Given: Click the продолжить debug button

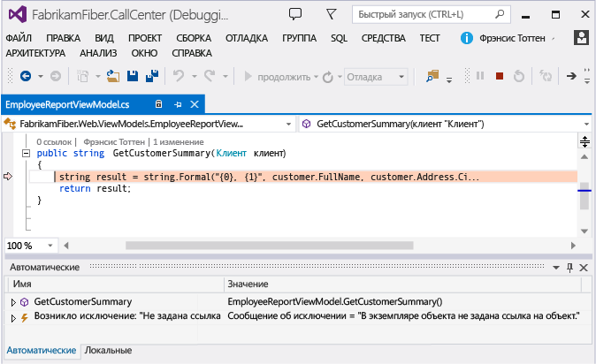Looking at the screenshot, I should (278, 77).
